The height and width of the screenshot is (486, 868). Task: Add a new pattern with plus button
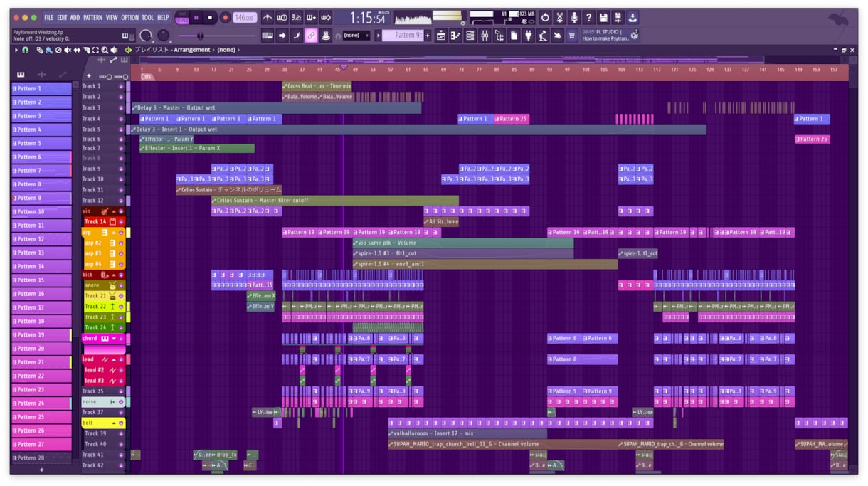[41, 470]
